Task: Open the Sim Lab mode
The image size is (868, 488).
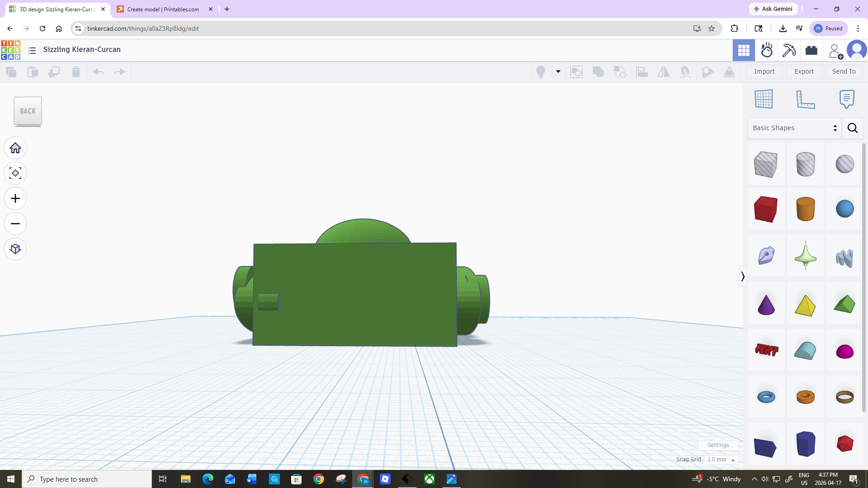Action: (767, 50)
